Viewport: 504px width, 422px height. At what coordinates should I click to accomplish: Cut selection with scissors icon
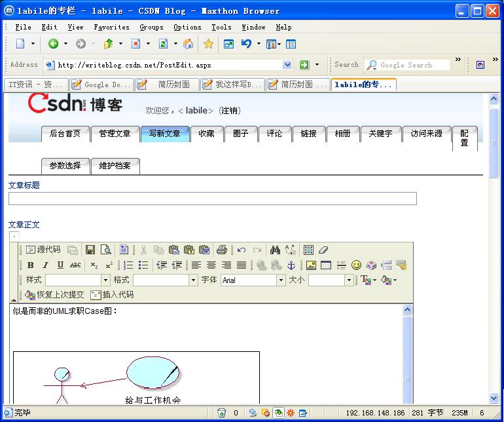[x=143, y=250]
